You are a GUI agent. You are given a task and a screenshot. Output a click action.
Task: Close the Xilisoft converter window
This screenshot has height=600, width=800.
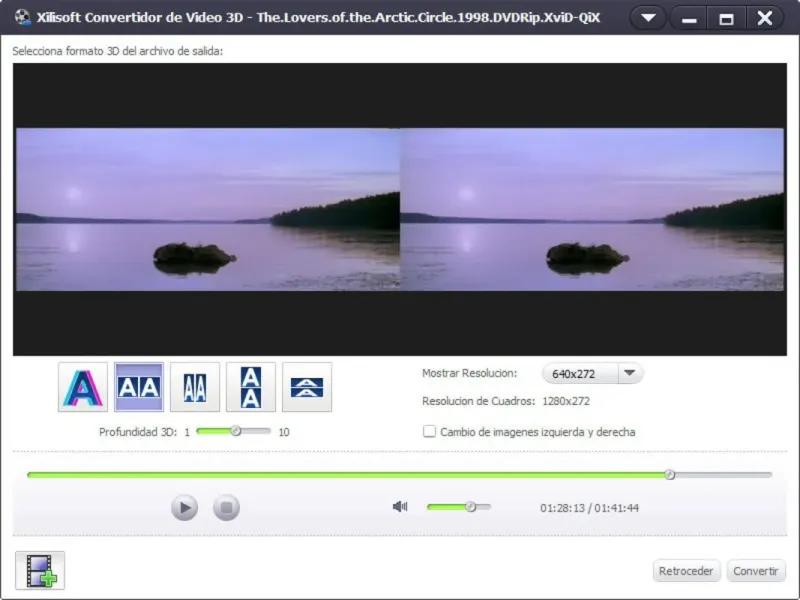(x=765, y=18)
